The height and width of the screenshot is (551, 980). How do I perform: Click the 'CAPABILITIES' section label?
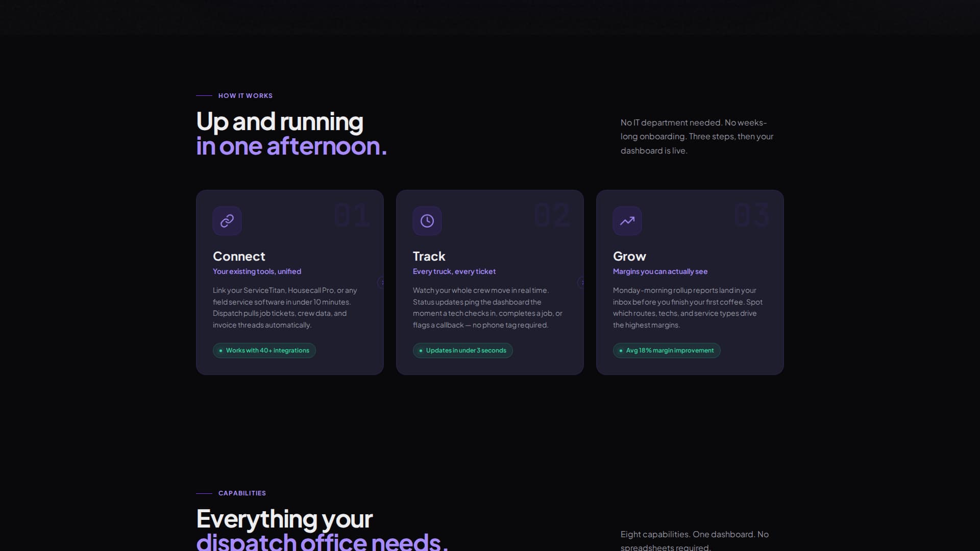242,493
